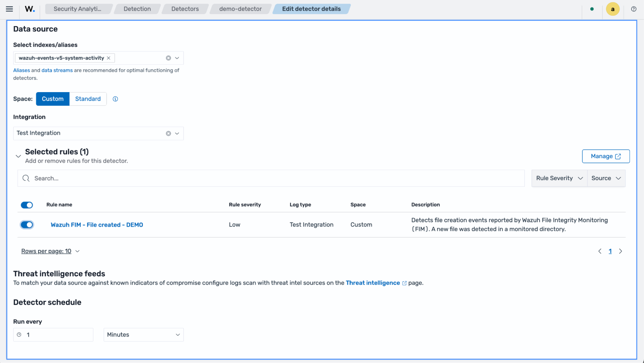Go to demo-detector breadcrumb
Image resolution: width=644 pixels, height=363 pixels.
(240, 9)
